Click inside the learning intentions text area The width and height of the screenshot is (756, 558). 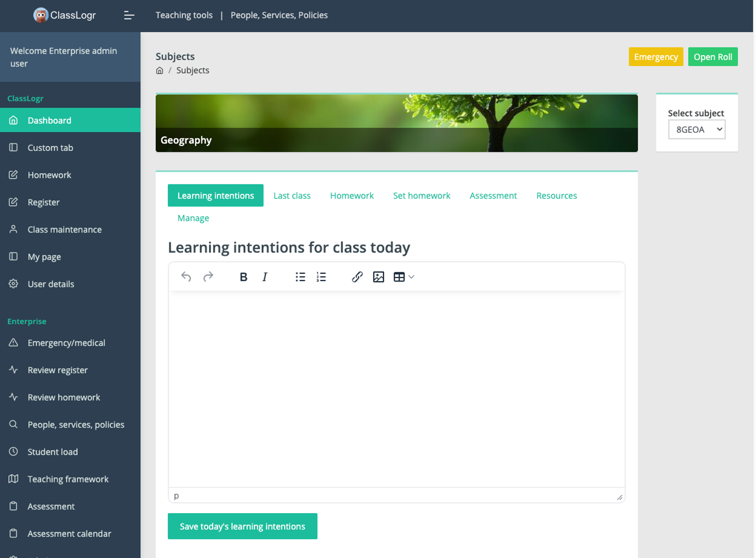point(396,388)
